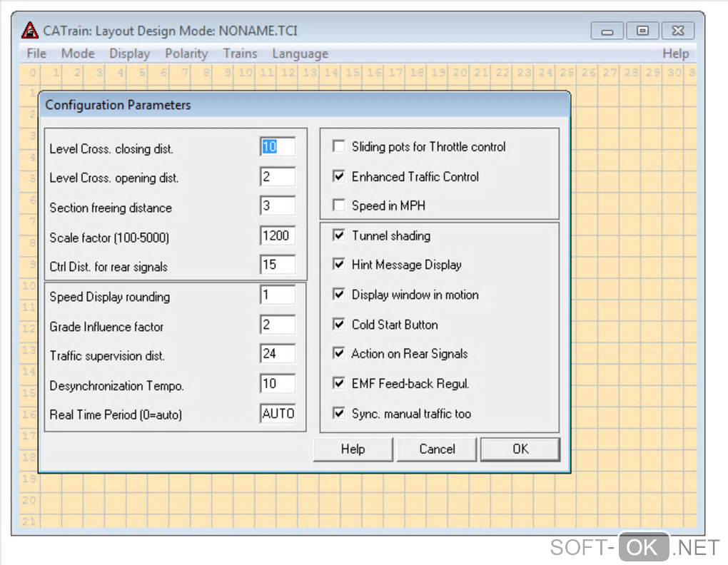Viewport: 728px width, 565px height.
Task: Toggle Action on Rear Signals
Action: (339, 353)
